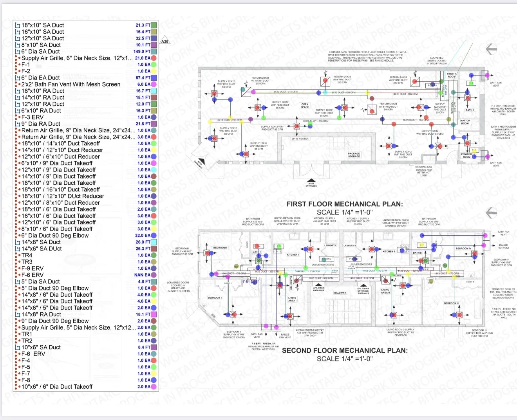
Task: Click the "PACKAGE STORAGE" room label
Action: coord(354,155)
